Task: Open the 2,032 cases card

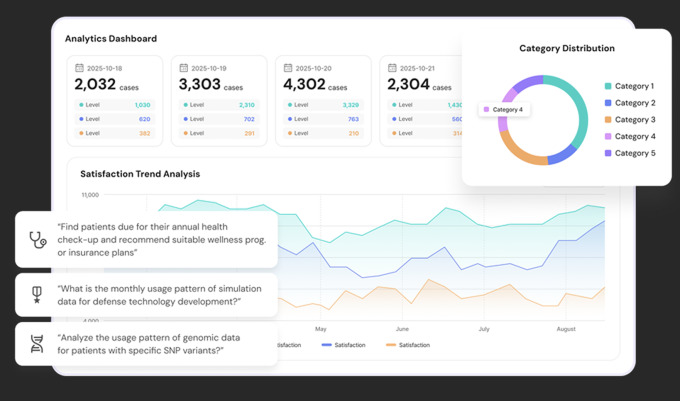Action: pyautogui.click(x=115, y=101)
